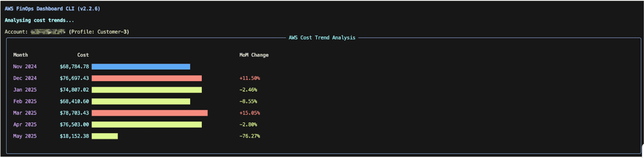644x158 pixels.
Task: Select the Feb 2025 month label
Action: pos(25,101)
